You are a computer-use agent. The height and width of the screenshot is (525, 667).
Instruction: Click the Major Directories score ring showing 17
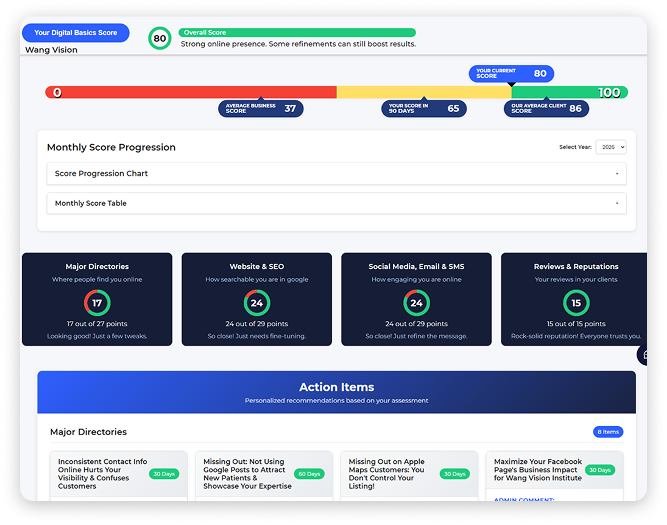(x=97, y=303)
